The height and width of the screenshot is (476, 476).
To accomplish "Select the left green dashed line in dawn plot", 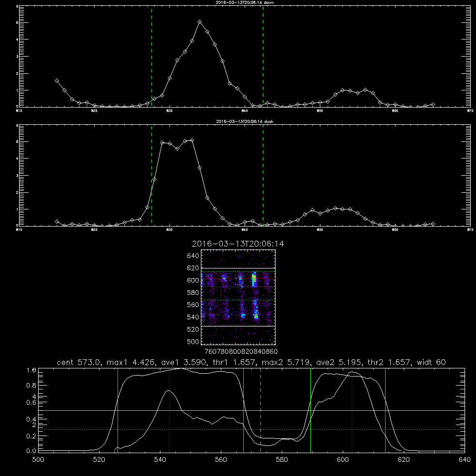I will 151,57.
